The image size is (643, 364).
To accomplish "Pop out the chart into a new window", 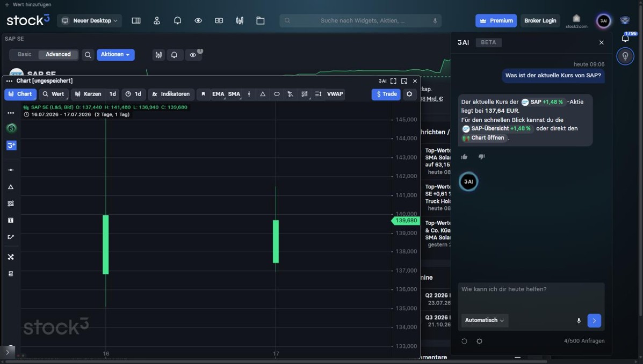I will 404,81.
